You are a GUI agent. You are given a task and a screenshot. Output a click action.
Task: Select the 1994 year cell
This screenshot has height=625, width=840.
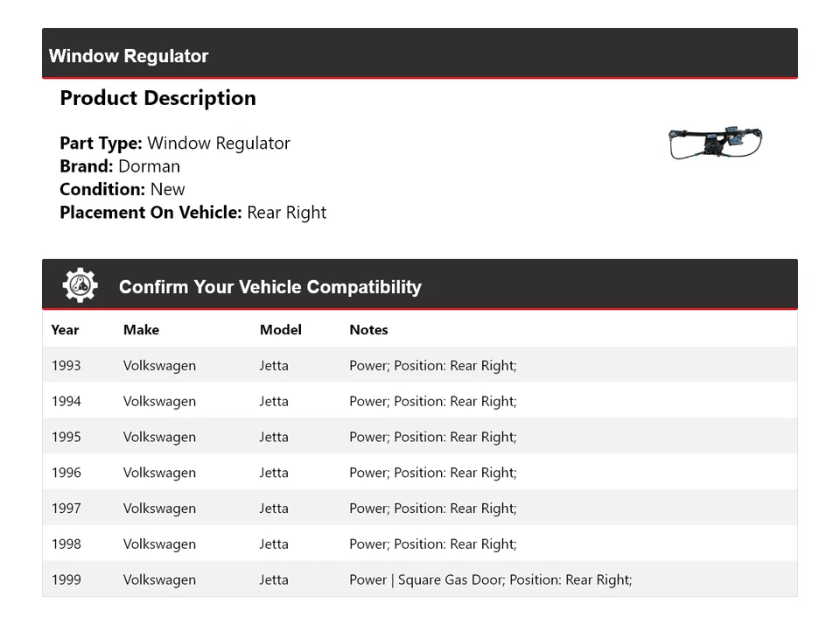pos(66,402)
